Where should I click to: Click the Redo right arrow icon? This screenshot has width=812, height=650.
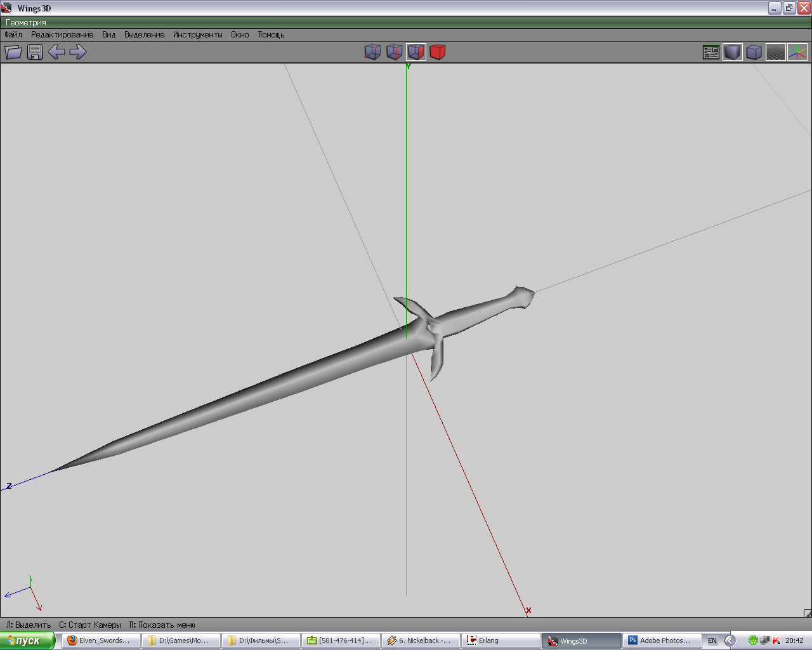pyautogui.click(x=78, y=52)
